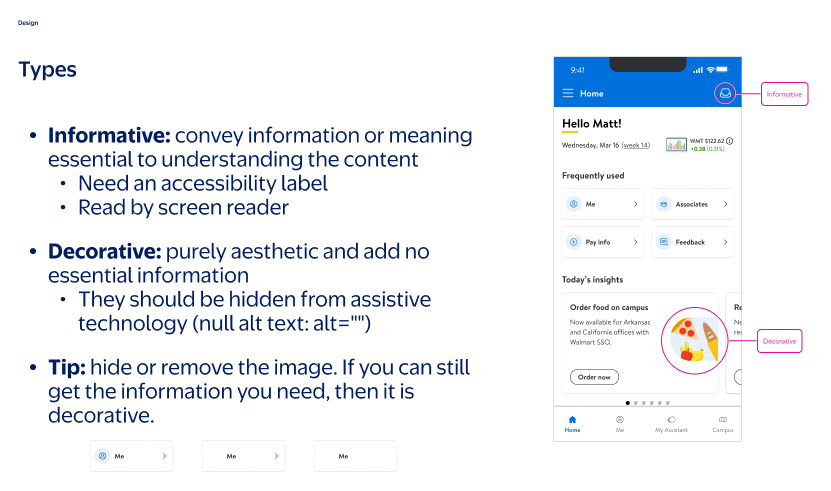Tap the Feedback message icon

pyautogui.click(x=664, y=242)
